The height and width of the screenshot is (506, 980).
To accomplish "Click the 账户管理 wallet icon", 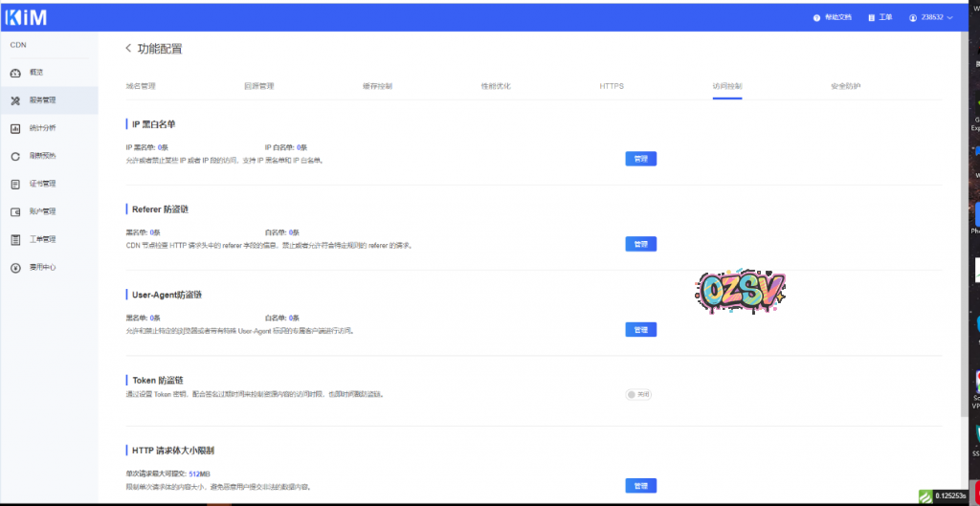I will [15, 211].
